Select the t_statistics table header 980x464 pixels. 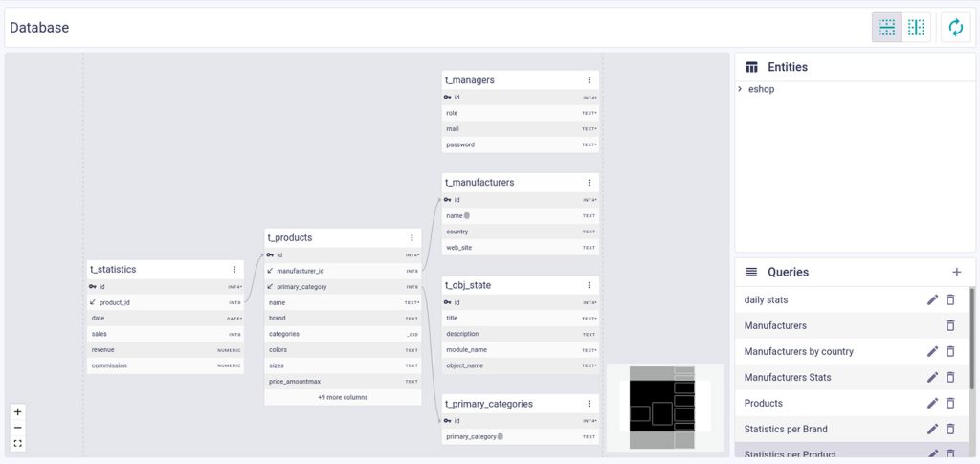tap(165, 269)
